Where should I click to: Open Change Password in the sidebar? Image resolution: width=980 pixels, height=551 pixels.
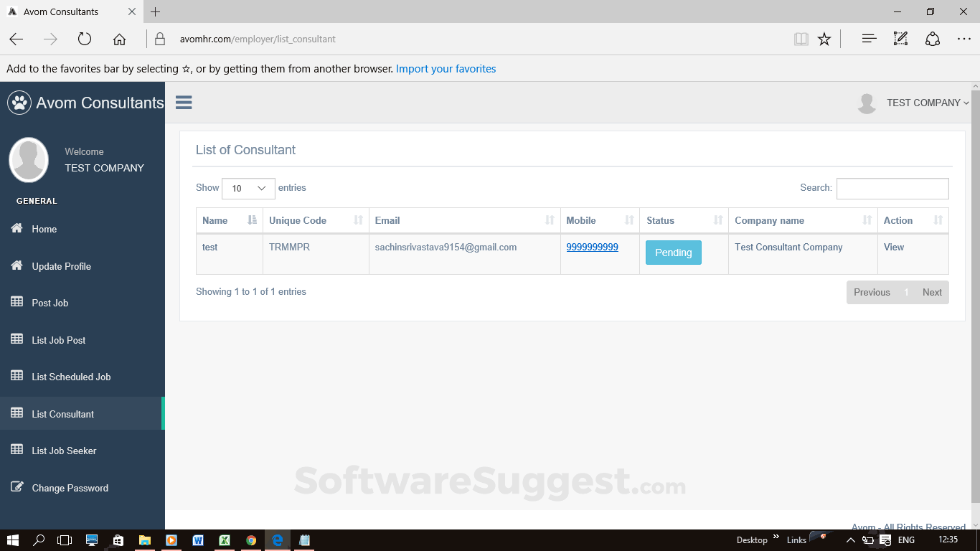[70, 488]
